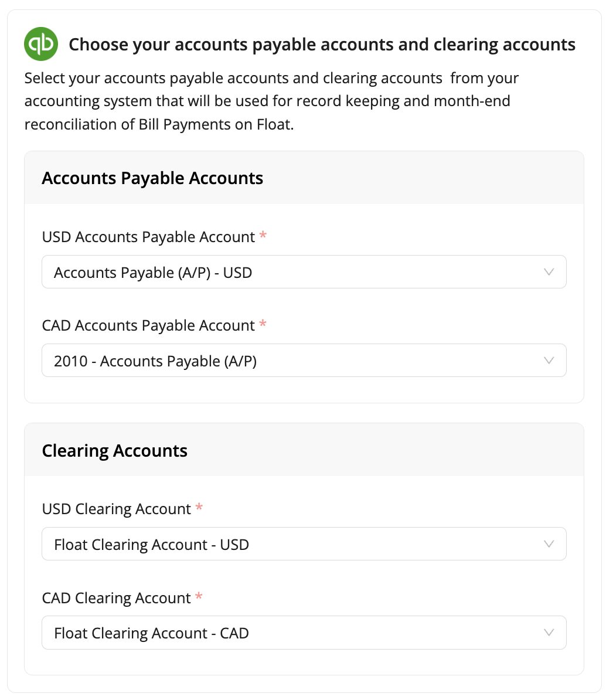Screen dimensions: 613x700
Task: Click the CAD Accounts Payable Account label
Action: pyautogui.click(x=148, y=325)
